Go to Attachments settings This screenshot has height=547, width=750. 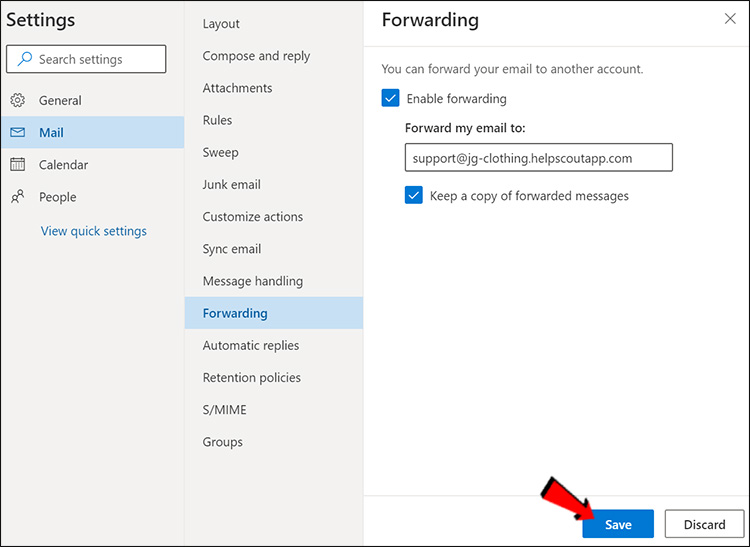coord(237,88)
